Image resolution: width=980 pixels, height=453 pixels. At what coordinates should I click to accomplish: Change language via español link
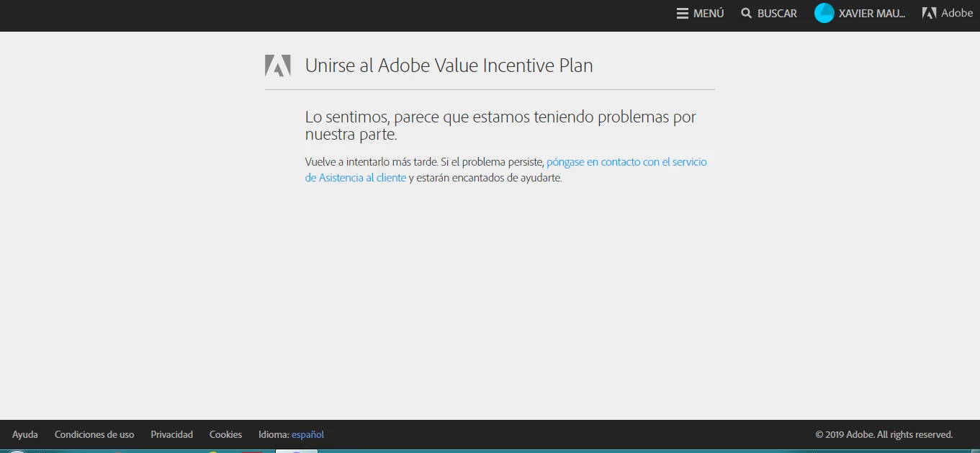point(307,434)
